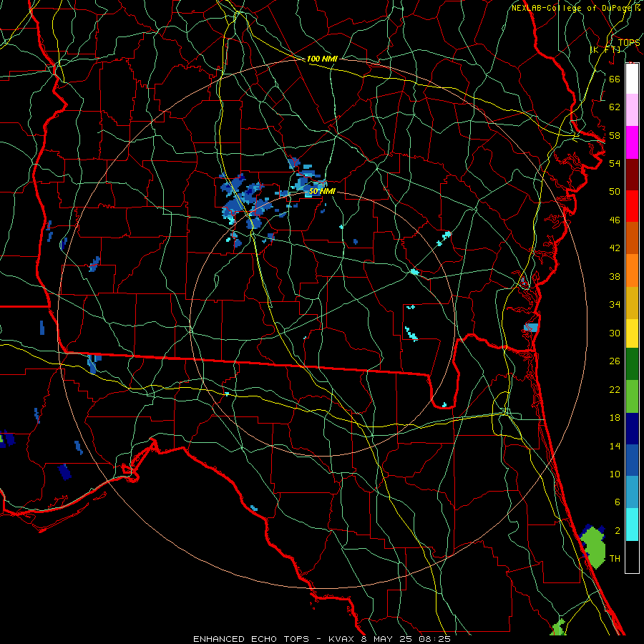The width and height of the screenshot is (644, 644).
Task: Click the light green legend swatch
Action: coord(632,396)
